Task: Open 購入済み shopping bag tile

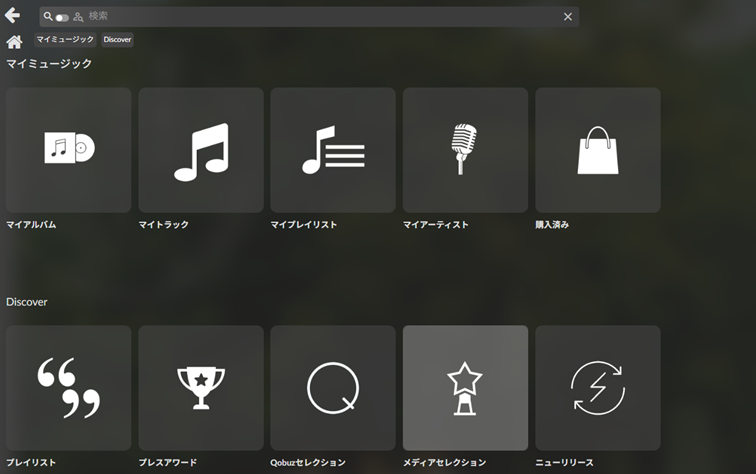Action: [598, 150]
